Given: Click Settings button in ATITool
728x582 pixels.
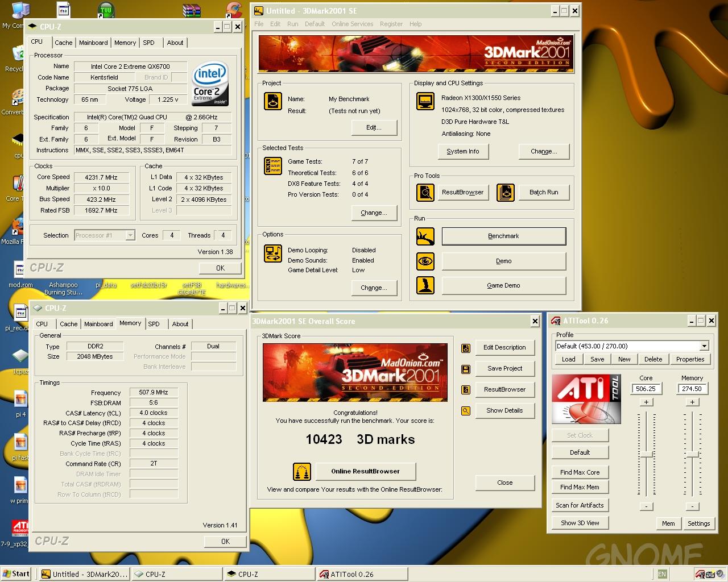Looking at the screenshot, I should 698,523.
